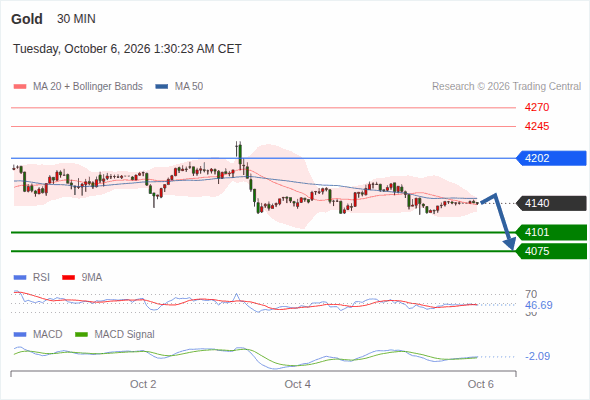Image resolution: width=590 pixels, height=400 pixels.
Task: Click the 4245 resistance price label
Action: point(537,126)
